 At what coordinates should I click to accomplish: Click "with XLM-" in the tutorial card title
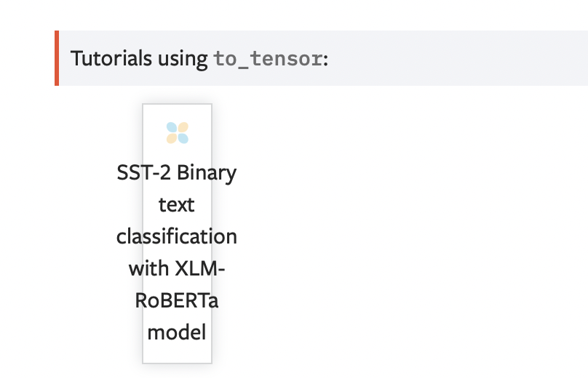coord(177,269)
